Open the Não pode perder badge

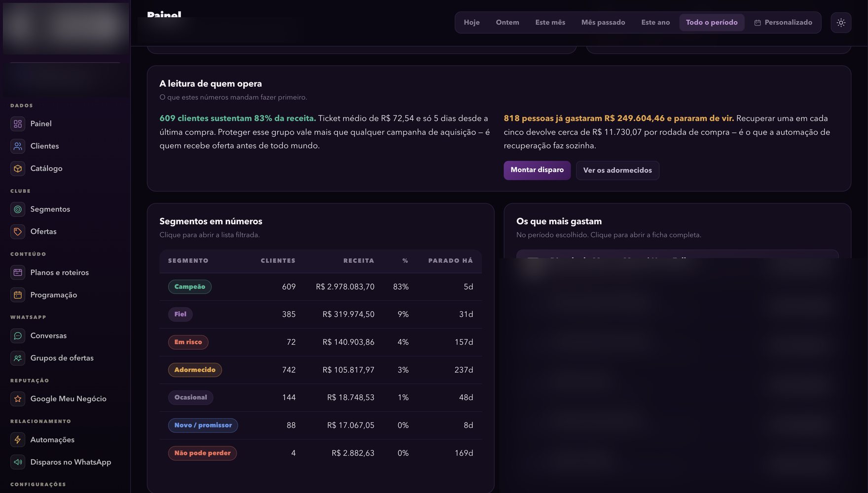202,453
